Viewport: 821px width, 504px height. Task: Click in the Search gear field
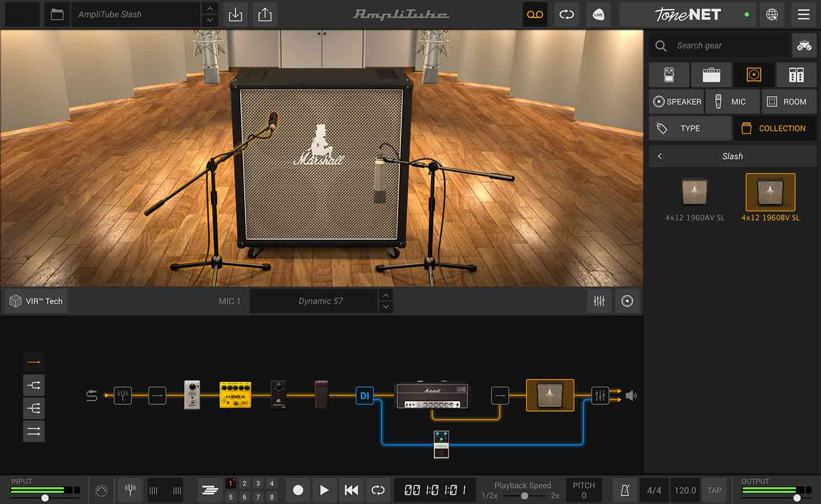point(721,45)
